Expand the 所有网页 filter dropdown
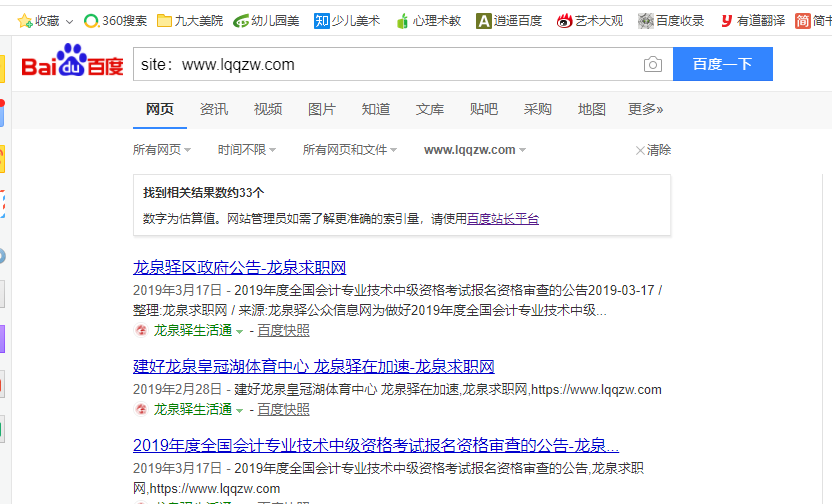 coord(162,150)
